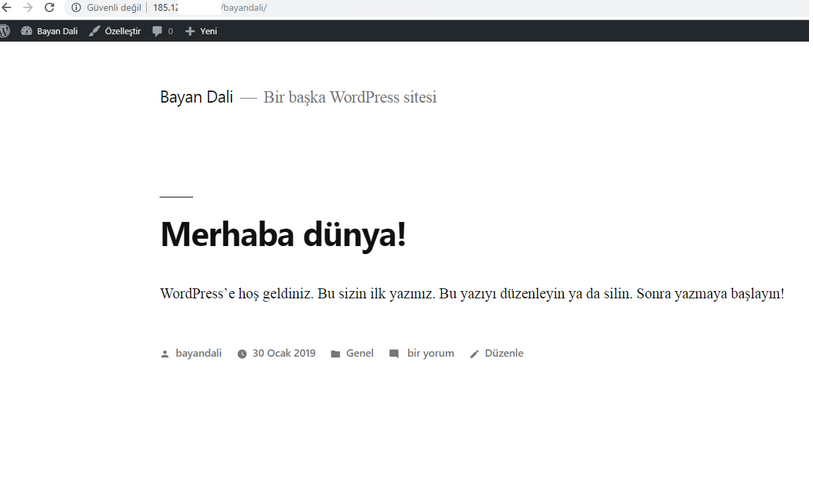Viewport: 813px width, 491px height.
Task: Click the WordPress'e hoş geldiniz paragraph
Action: (x=472, y=293)
